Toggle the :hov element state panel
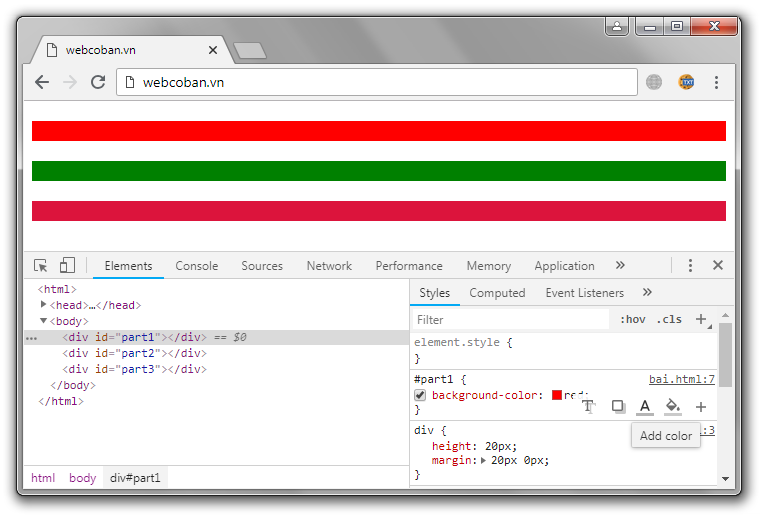762x518 pixels. 632,320
